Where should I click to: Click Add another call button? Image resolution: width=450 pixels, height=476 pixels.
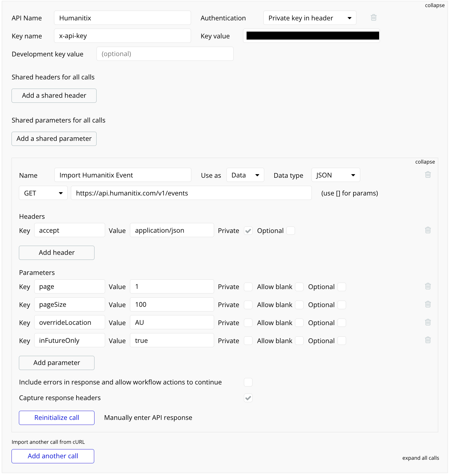coord(53,456)
